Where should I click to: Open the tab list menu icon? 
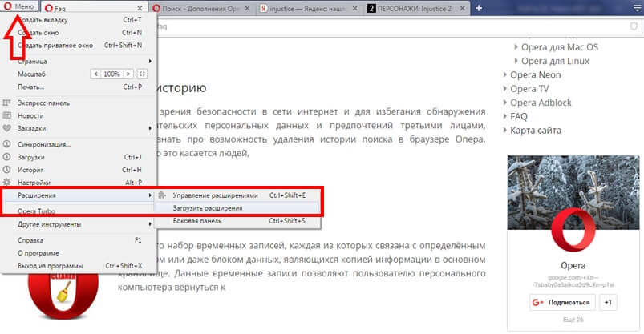point(637,8)
